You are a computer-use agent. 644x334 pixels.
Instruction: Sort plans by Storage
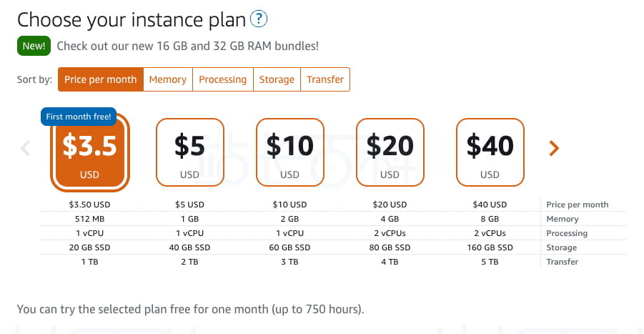coord(277,79)
